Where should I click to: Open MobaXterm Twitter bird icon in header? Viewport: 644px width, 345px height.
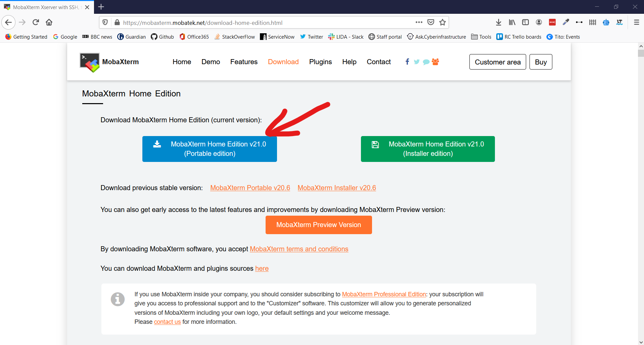point(417,62)
